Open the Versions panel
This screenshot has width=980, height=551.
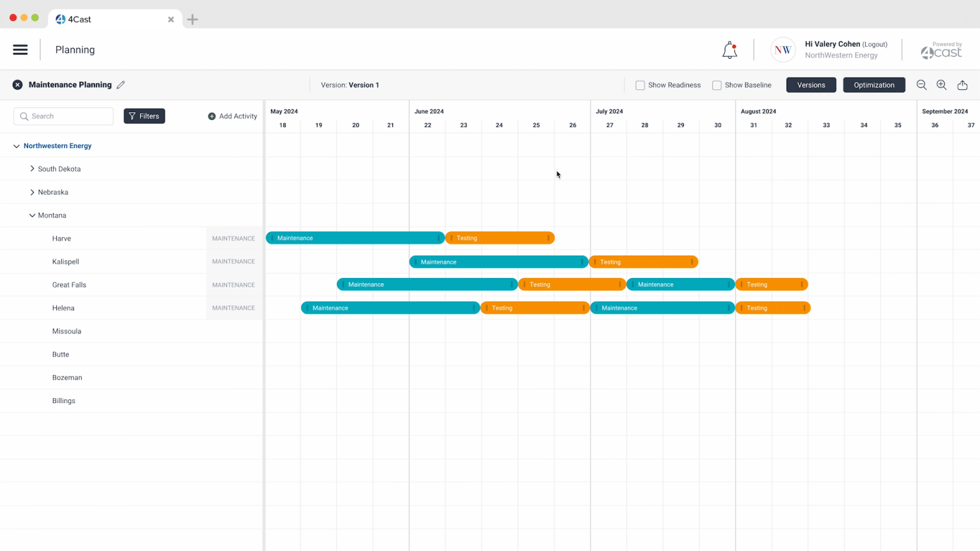coord(810,85)
